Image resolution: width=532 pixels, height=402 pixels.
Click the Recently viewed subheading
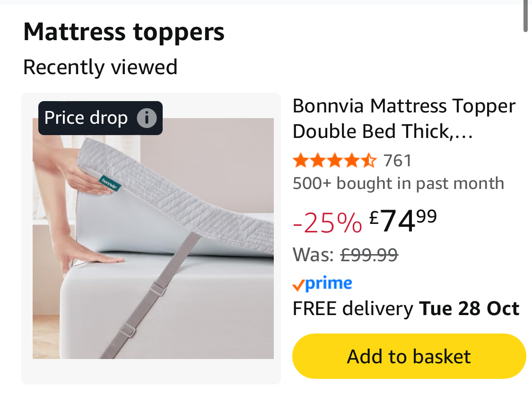pos(100,67)
